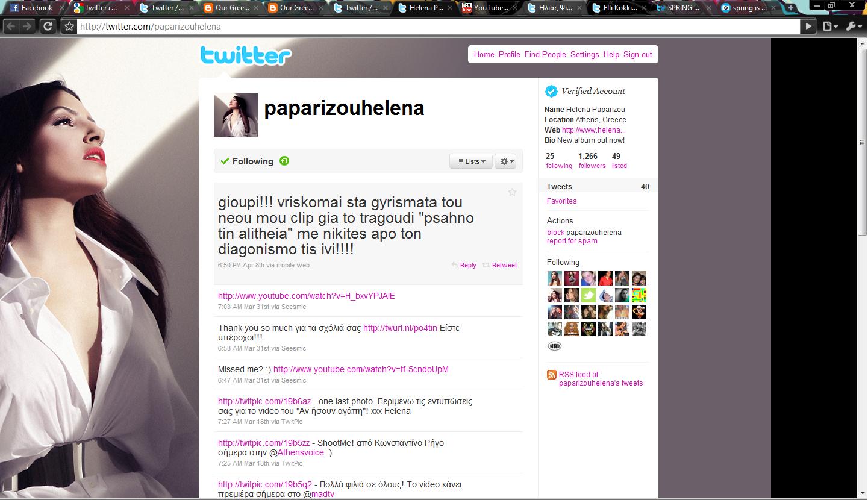Close the Facebook tab
This screenshot has height=500, width=868.
click(x=62, y=8)
